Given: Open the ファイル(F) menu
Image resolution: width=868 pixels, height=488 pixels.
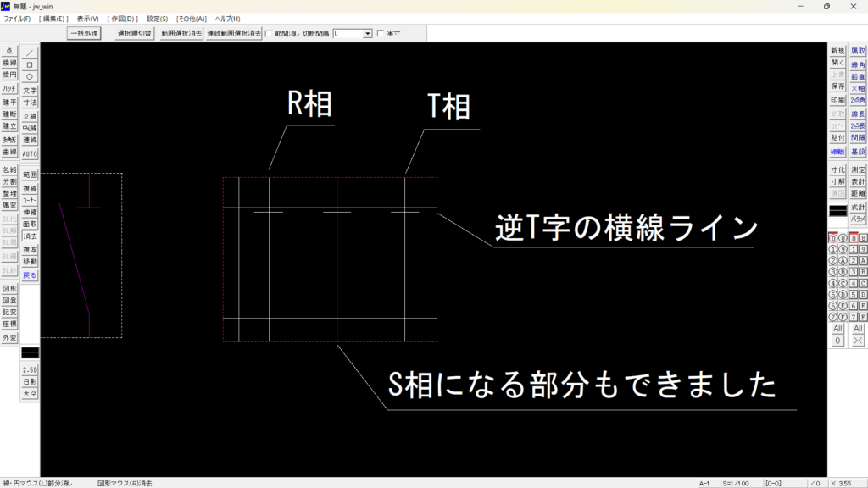Looking at the screenshot, I should [x=17, y=19].
